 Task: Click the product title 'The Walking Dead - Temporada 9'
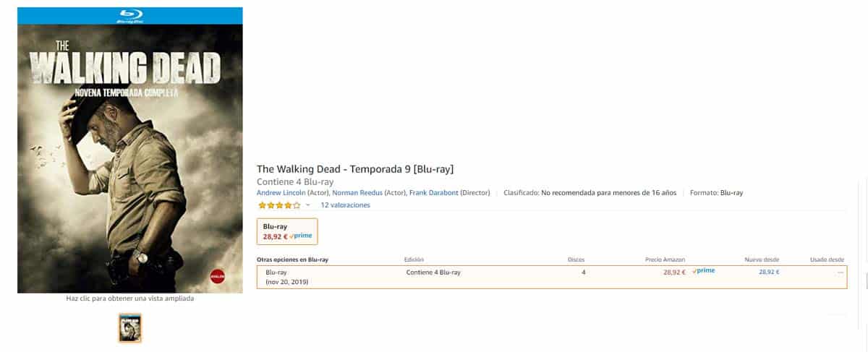pyautogui.click(x=354, y=169)
